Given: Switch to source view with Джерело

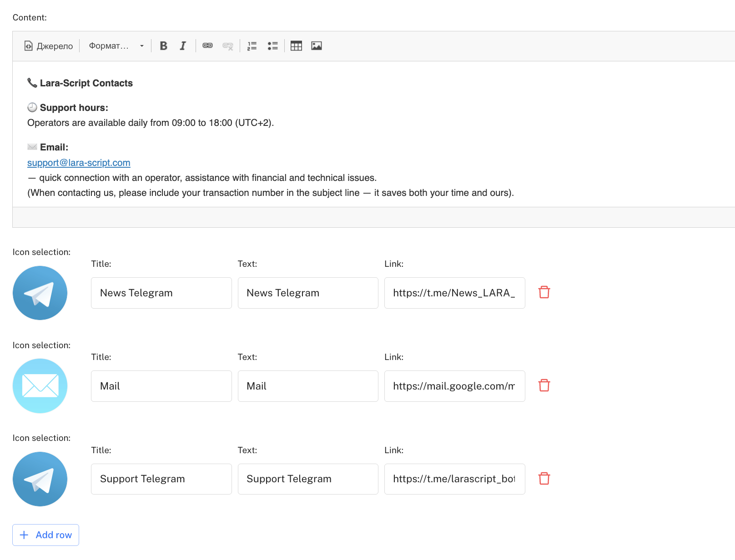Looking at the screenshot, I should (49, 46).
